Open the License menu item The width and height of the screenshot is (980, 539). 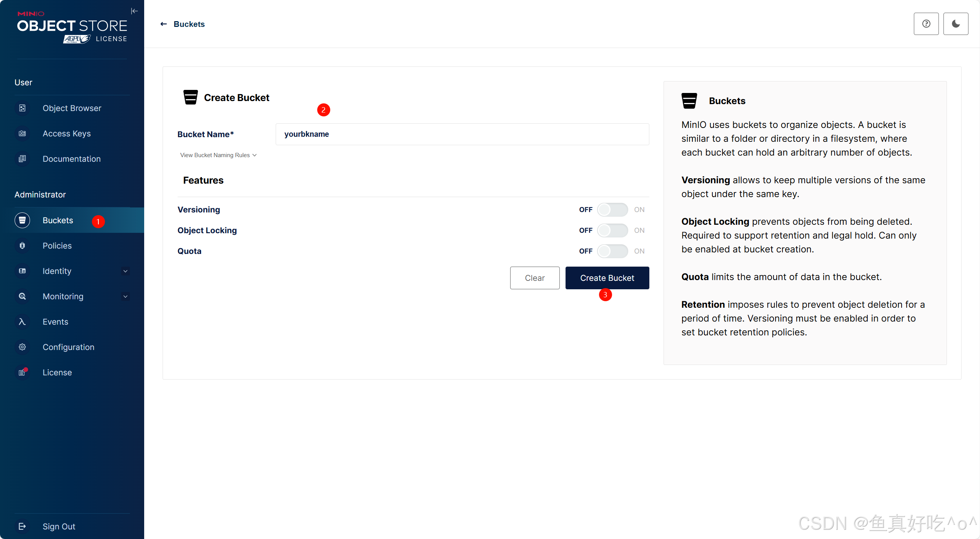[57, 373]
